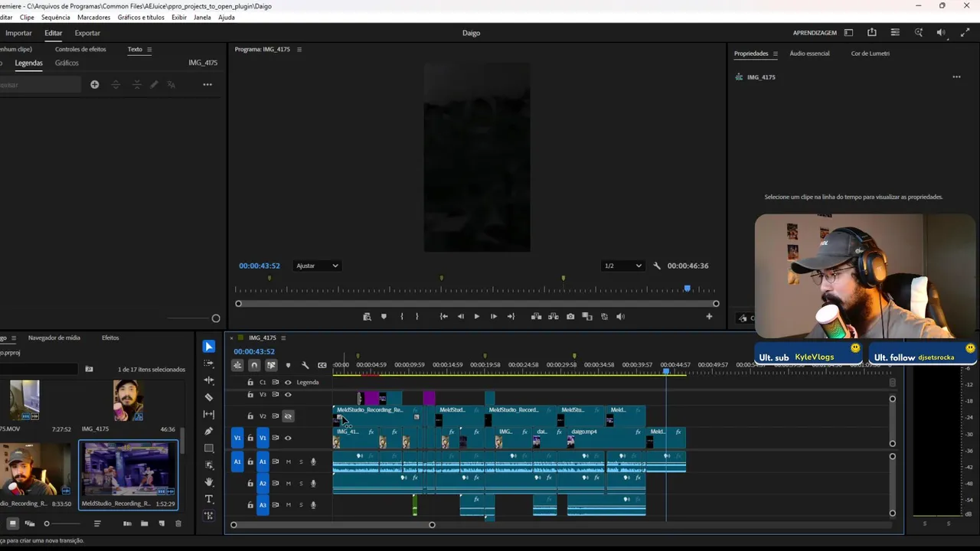Click timeline current timecode 00:00:43:52
This screenshot has height=551, width=980.
tap(254, 351)
